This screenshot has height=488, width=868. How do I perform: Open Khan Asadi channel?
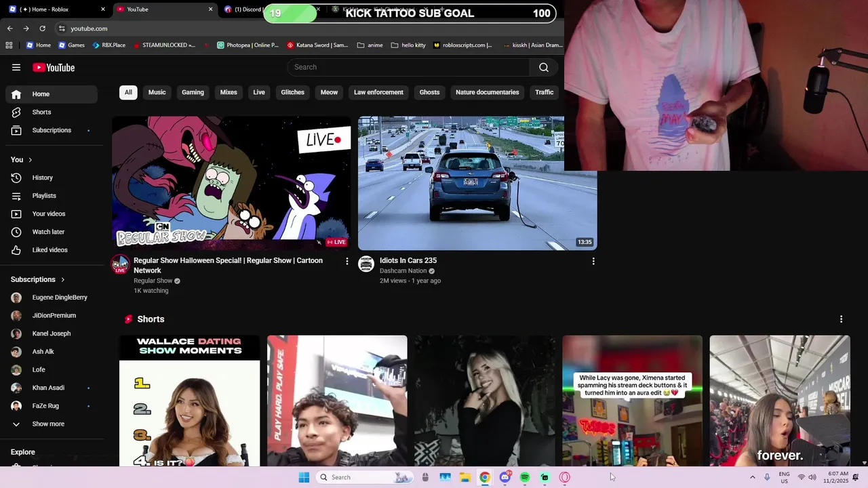(52, 388)
